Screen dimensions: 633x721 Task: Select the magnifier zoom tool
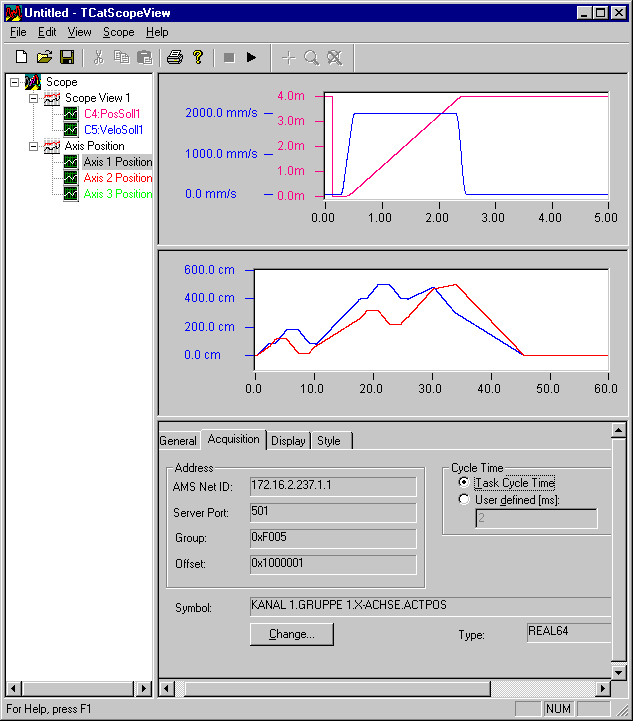click(x=312, y=58)
